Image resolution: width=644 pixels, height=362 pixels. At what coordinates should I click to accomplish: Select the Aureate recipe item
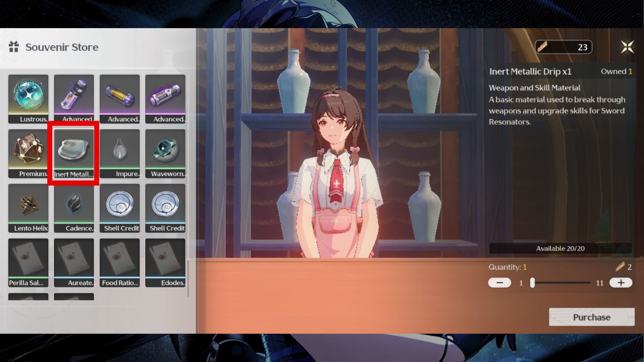click(74, 262)
